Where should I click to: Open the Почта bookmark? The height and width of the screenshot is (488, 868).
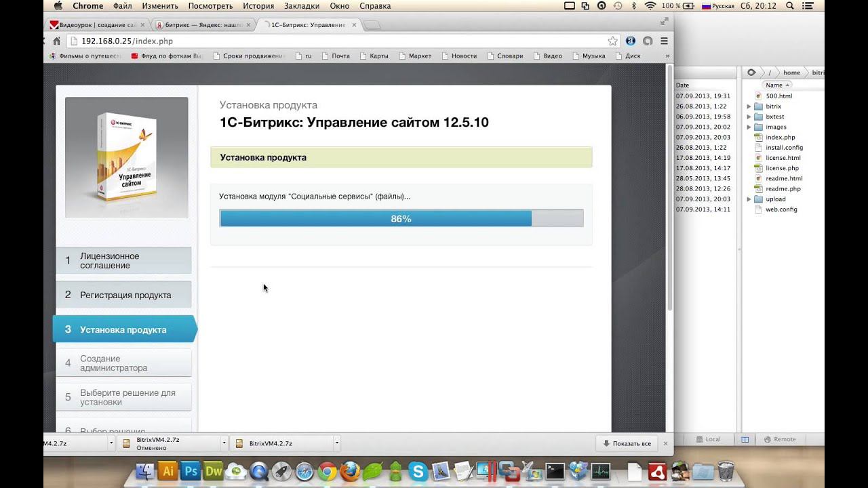click(336, 56)
